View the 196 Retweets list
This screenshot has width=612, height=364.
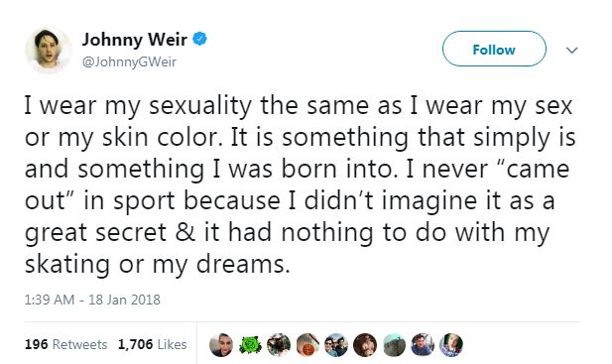coord(66,344)
